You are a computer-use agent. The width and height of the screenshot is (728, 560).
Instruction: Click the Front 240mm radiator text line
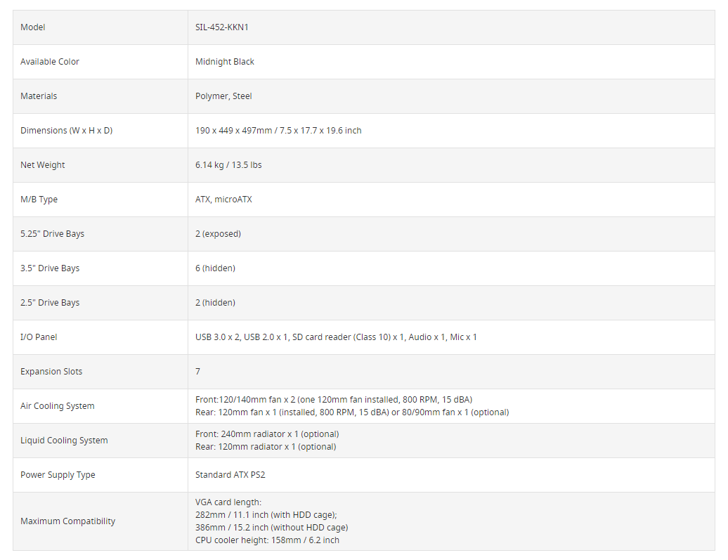click(267, 434)
